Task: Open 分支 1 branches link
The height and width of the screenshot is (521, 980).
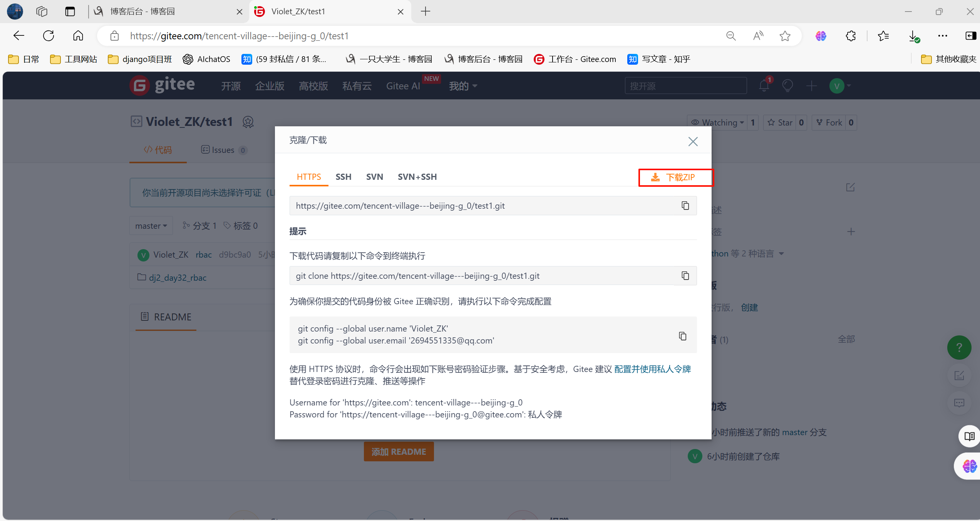Action: pos(199,226)
